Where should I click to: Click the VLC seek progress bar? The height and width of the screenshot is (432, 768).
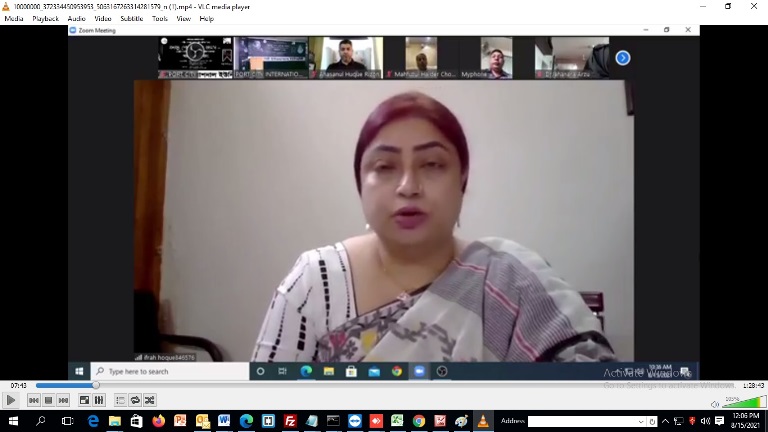pos(387,385)
